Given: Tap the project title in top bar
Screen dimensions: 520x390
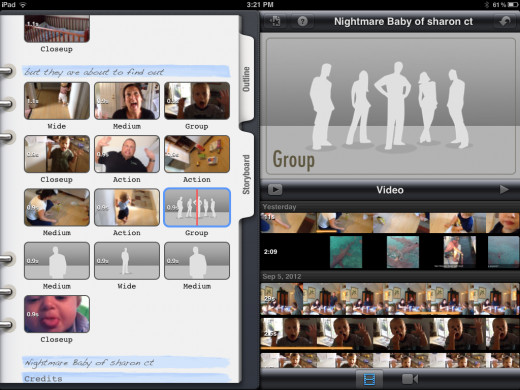Looking at the screenshot, I should pyautogui.click(x=403, y=22).
